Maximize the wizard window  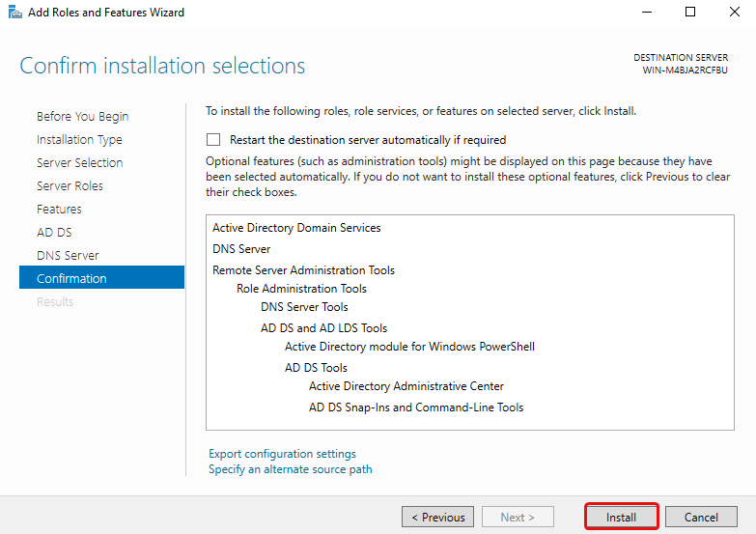pyautogui.click(x=690, y=12)
